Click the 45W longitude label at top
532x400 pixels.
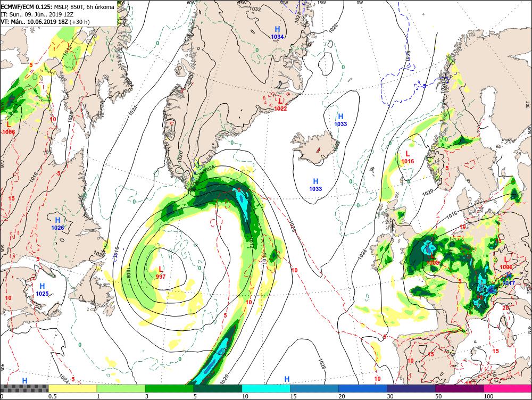pyautogui.click(x=242, y=3)
